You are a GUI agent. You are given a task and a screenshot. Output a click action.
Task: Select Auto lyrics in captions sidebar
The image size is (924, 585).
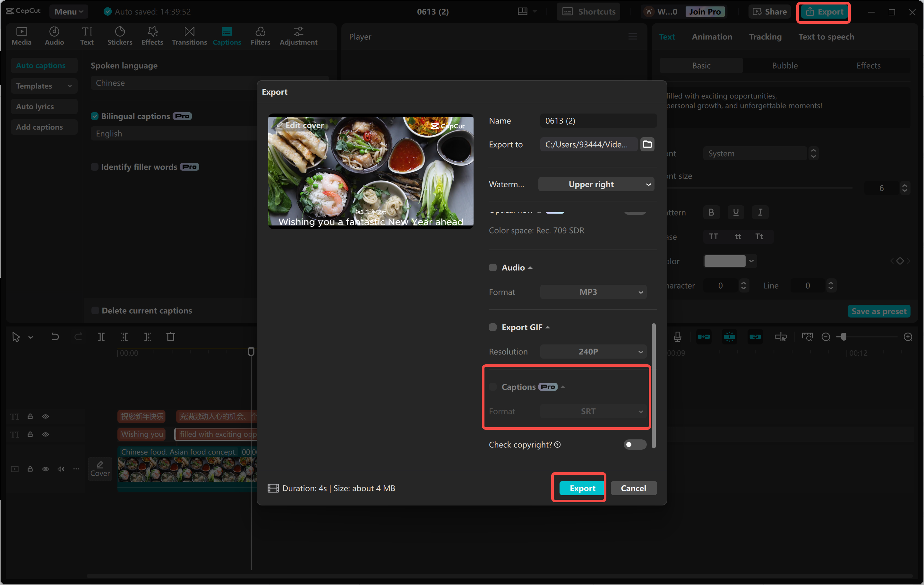pyautogui.click(x=44, y=106)
